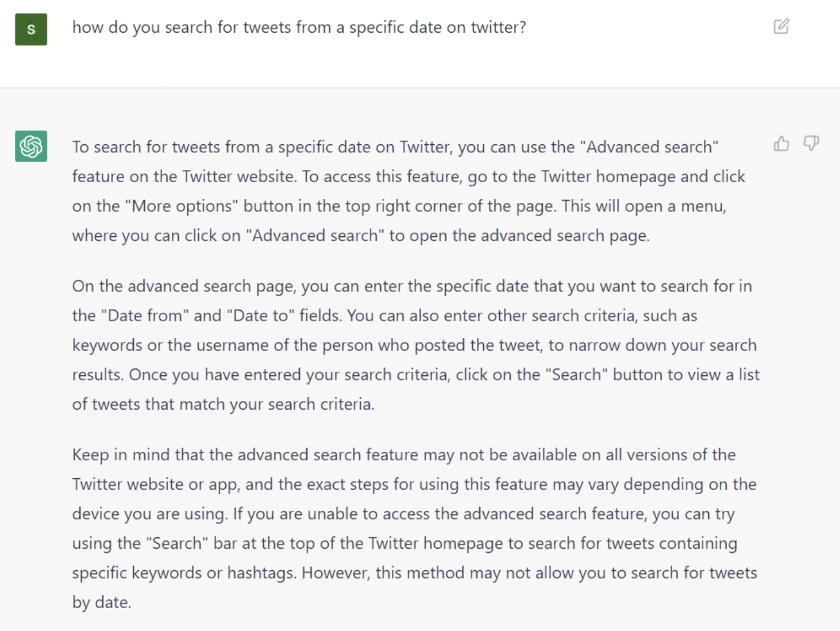The image size is (840, 631).
Task: Click the edit message pencil icon
Action: 781,26
